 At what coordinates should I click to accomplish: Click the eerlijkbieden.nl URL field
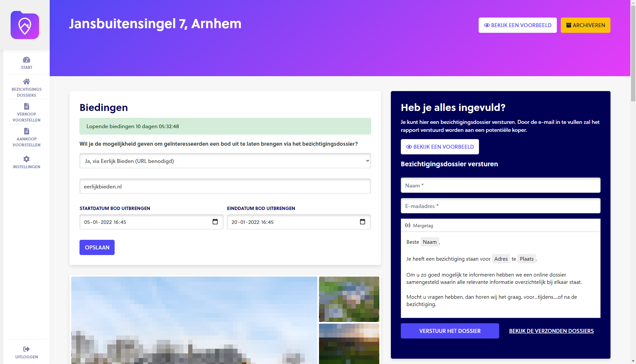225,186
